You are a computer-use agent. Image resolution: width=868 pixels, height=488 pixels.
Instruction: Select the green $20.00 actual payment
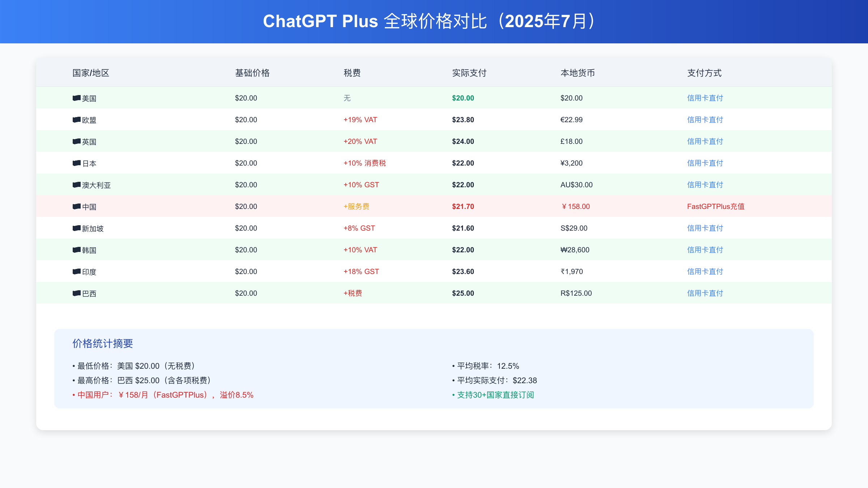point(463,98)
